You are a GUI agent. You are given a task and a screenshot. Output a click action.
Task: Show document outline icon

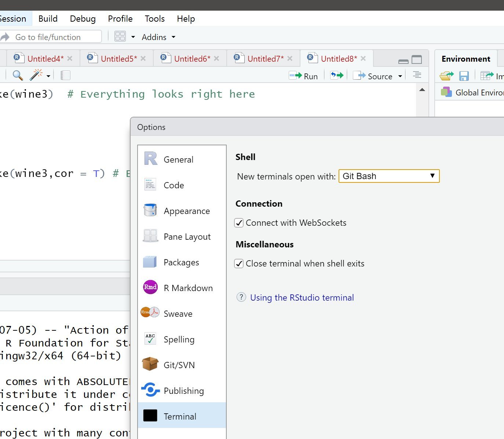[417, 75]
